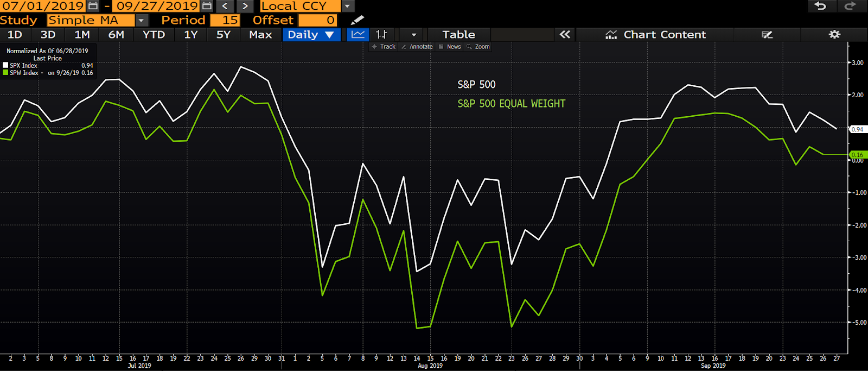Select the 5Y range tab
This screenshot has width=868, height=371.
click(224, 34)
